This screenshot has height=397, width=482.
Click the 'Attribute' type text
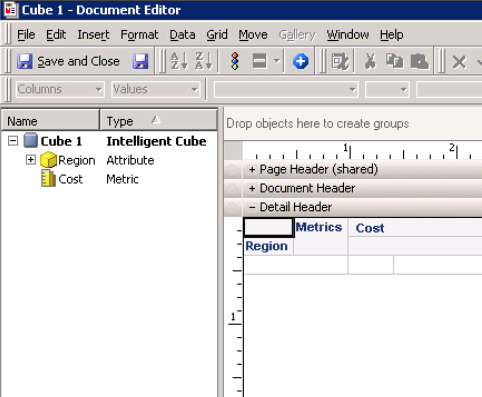pyautogui.click(x=130, y=160)
